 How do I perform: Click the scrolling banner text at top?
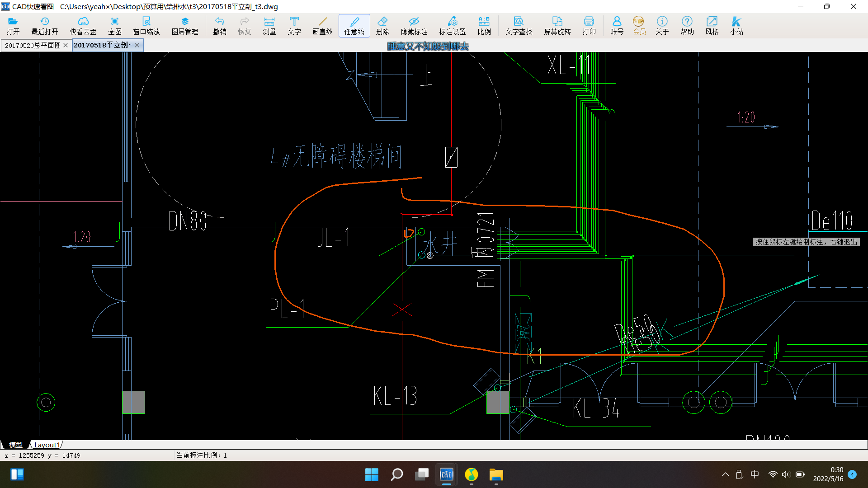(x=428, y=46)
